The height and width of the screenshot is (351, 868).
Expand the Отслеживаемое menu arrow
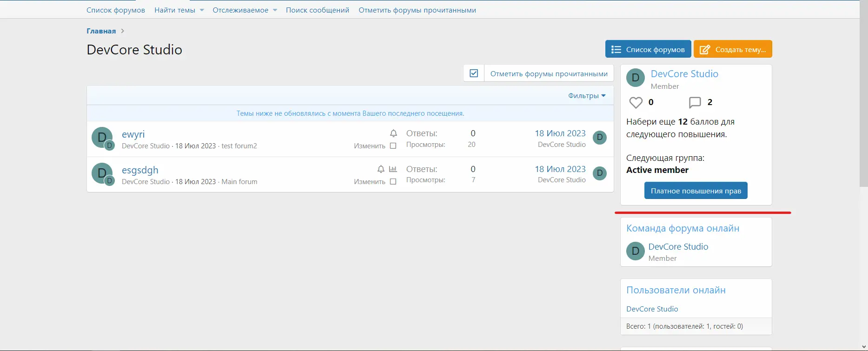(275, 10)
